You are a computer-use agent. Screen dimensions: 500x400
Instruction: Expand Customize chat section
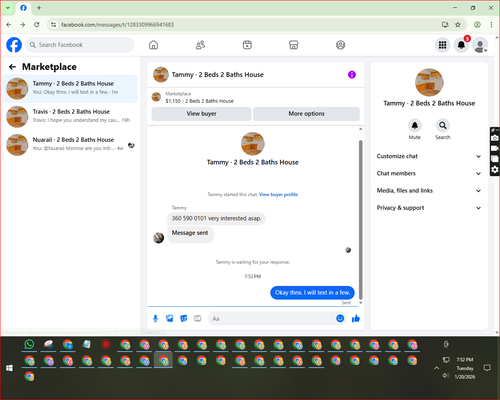(x=429, y=156)
